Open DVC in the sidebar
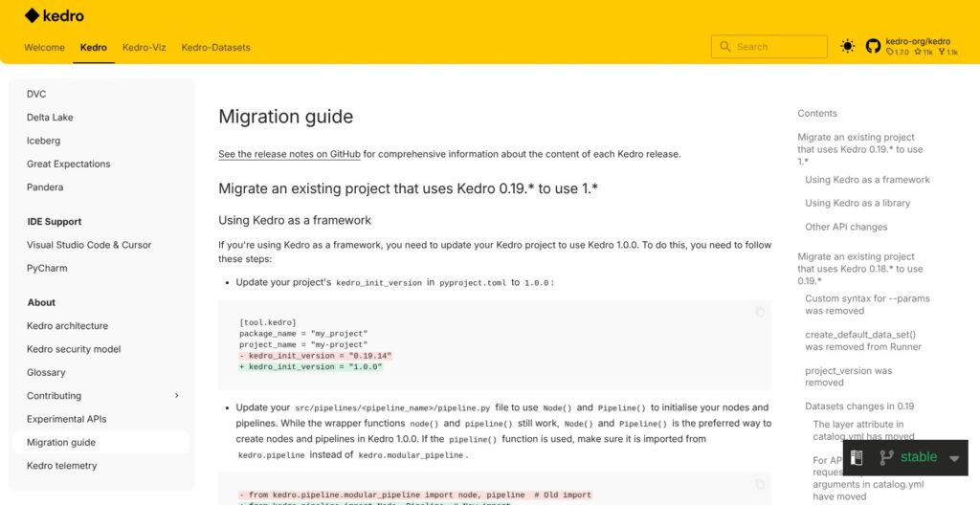 pos(36,95)
